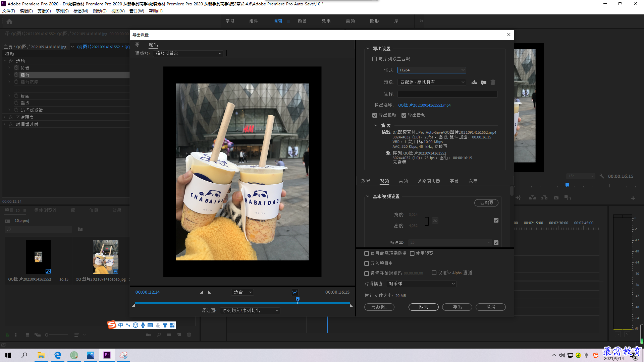Click the wrench settings icon in program monitor
The image size is (644, 362).
[x=602, y=176]
